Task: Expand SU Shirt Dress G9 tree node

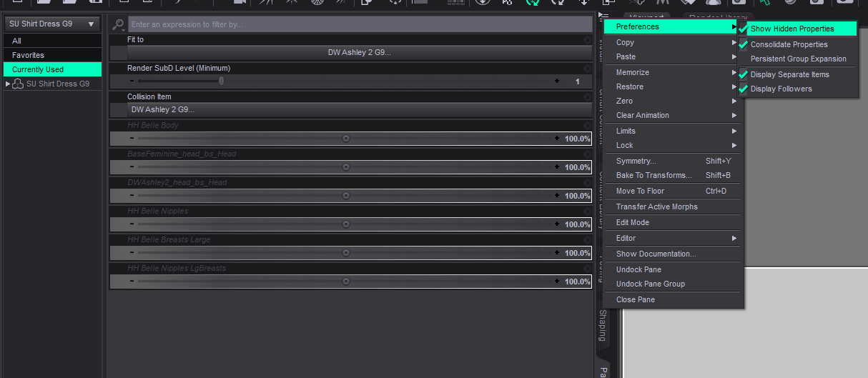Action: pyautogui.click(x=8, y=84)
